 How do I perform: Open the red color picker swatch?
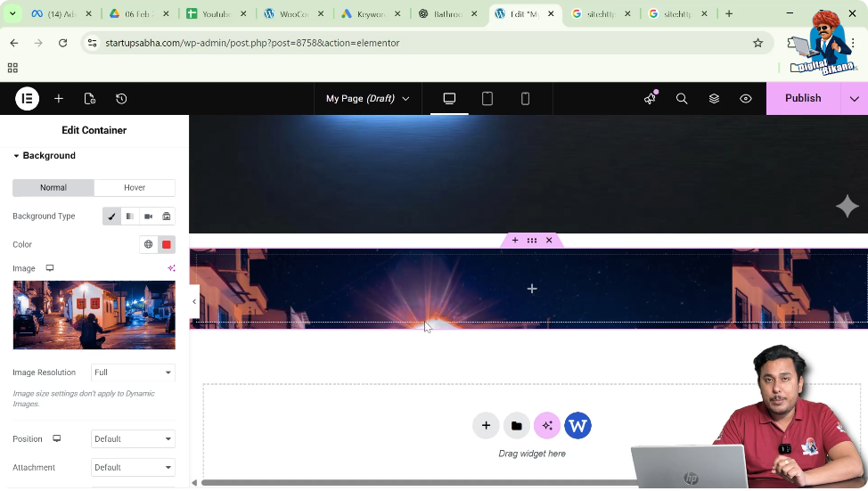(166, 245)
